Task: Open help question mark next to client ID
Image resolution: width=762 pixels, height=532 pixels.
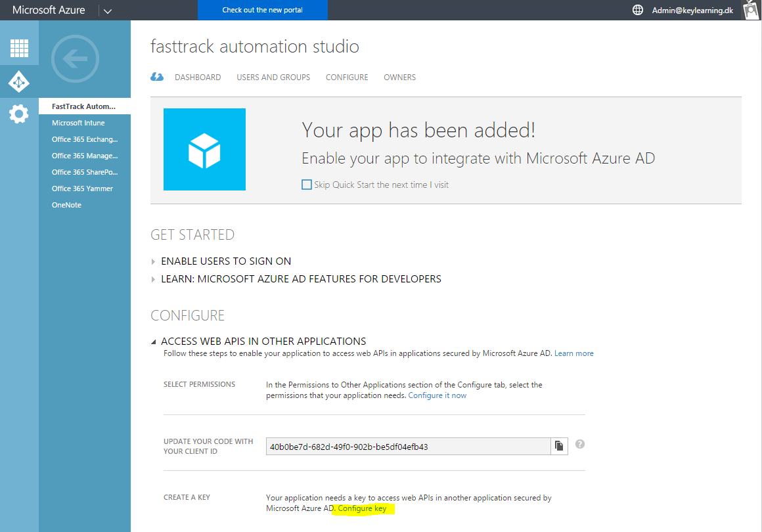Action: pyautogui.click(x=580, y=444)
